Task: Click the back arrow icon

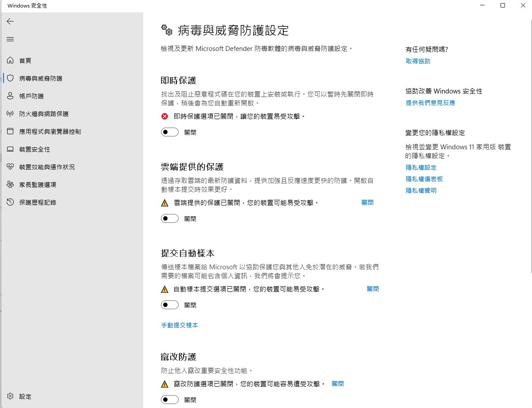Action: [10, 21]
